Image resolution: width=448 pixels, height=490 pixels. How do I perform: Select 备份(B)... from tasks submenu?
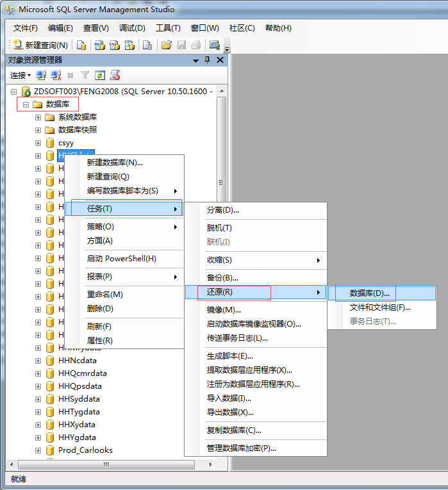pyautogui.click(x=256, y=278)
